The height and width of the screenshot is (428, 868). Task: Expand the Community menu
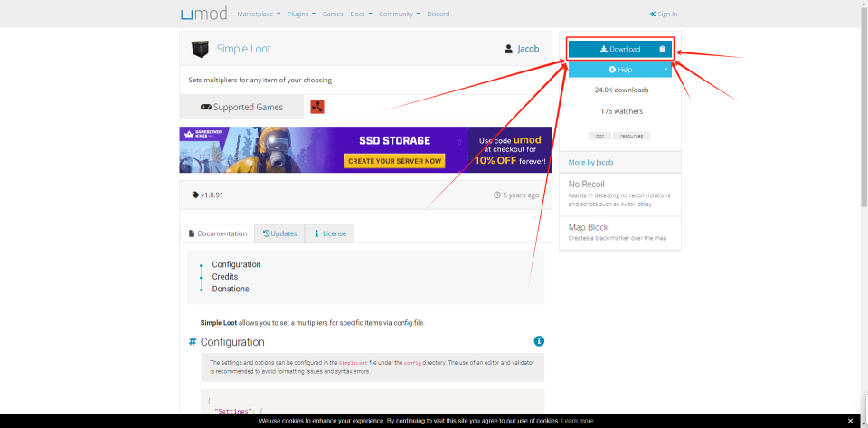click(399, 14)
